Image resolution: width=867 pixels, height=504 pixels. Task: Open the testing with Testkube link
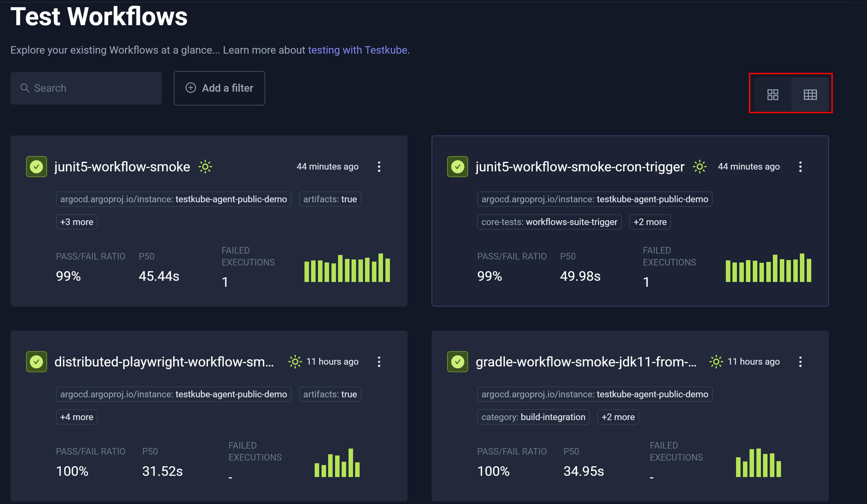(x=358, y=50)
